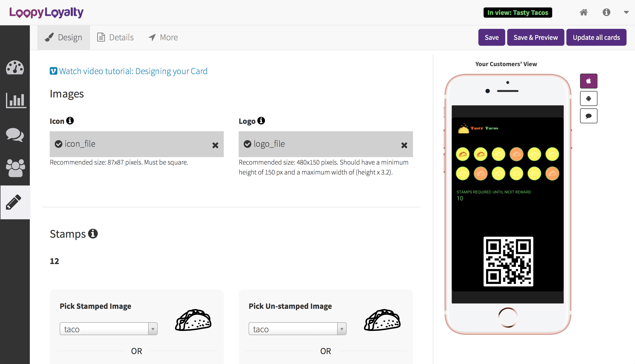The width and height of the screenshot is (635, 364).
Task: Click the home icon in top navigation
Action: pyautogui.click(x=584, y=12)
